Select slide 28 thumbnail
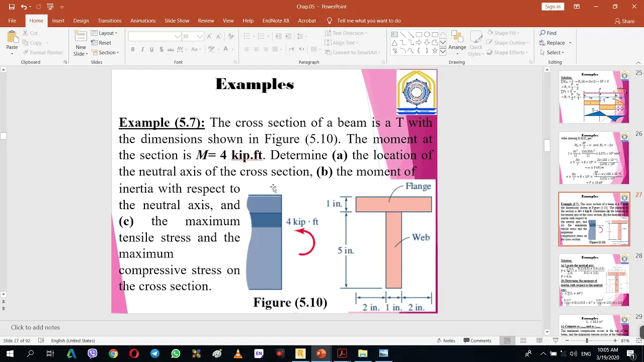 click(x=594, y=280)
